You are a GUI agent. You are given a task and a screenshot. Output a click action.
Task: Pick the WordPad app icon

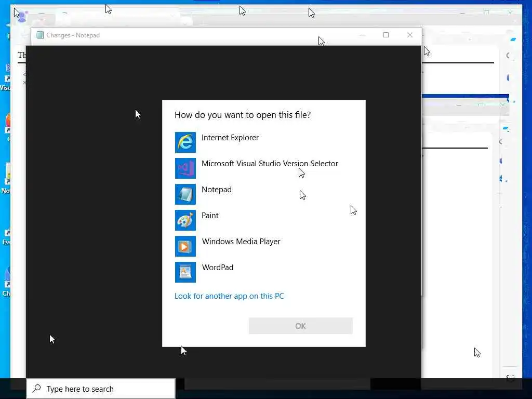pos(185,272)
